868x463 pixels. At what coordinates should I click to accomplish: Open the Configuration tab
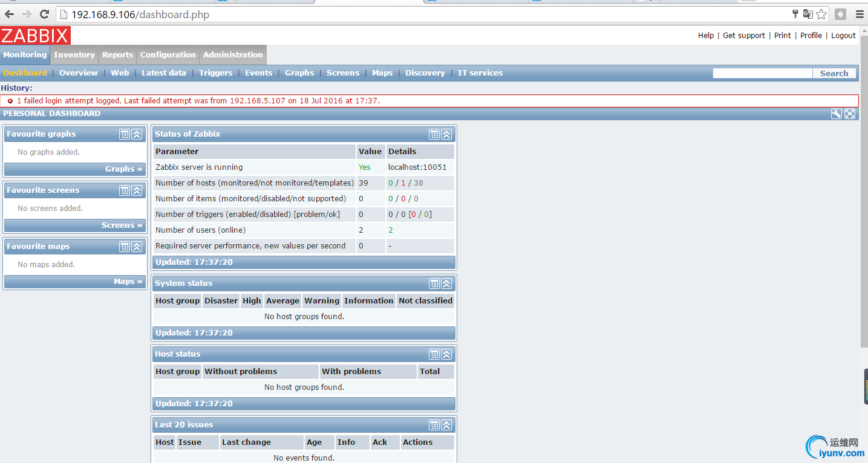[168, 54]
